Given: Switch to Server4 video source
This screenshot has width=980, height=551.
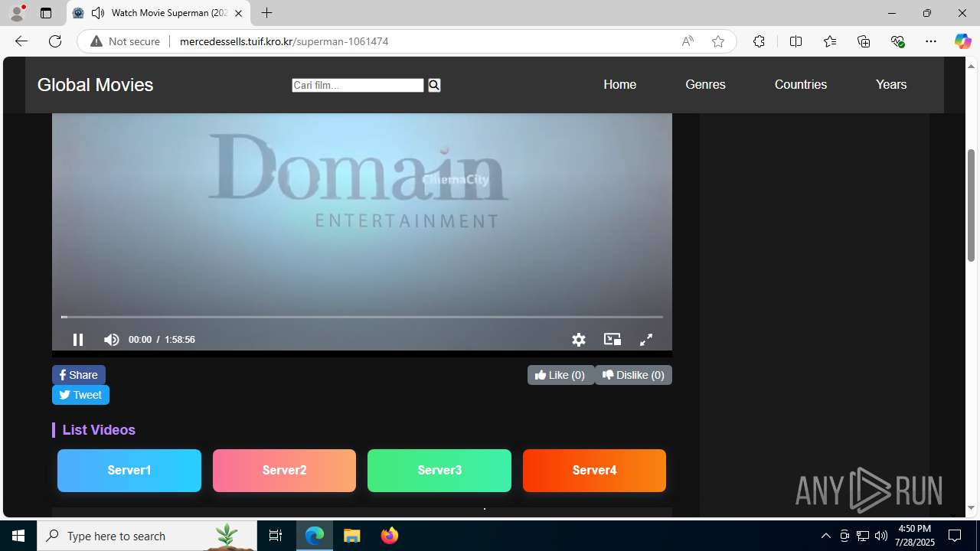Looking at the screenshot, I should 594,470.
